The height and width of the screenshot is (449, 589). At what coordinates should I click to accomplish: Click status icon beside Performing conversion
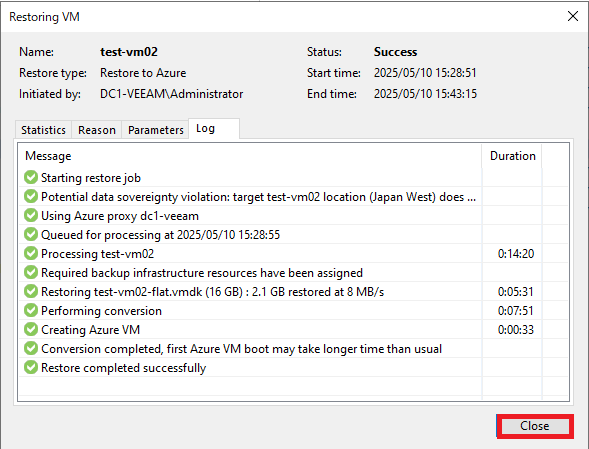coord(31,310)
